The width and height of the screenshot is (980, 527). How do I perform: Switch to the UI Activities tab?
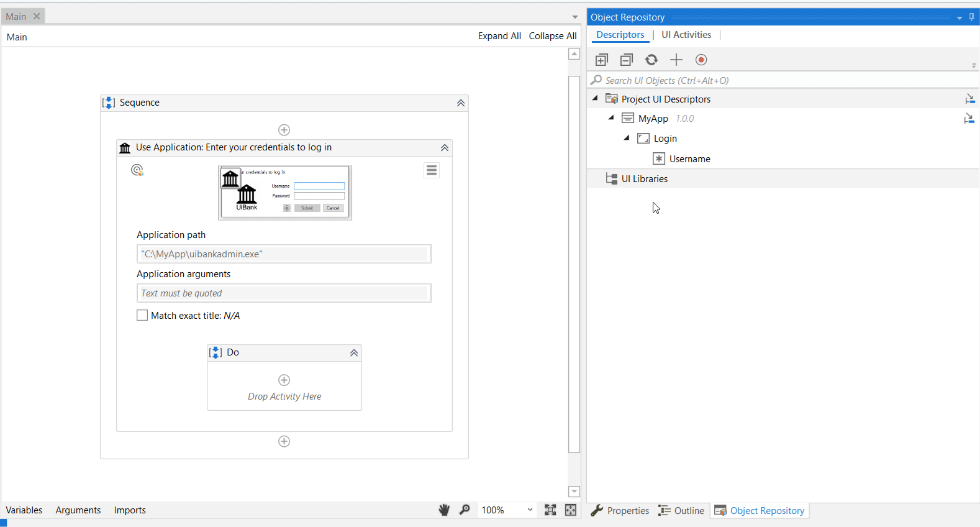tap(686, 35)
